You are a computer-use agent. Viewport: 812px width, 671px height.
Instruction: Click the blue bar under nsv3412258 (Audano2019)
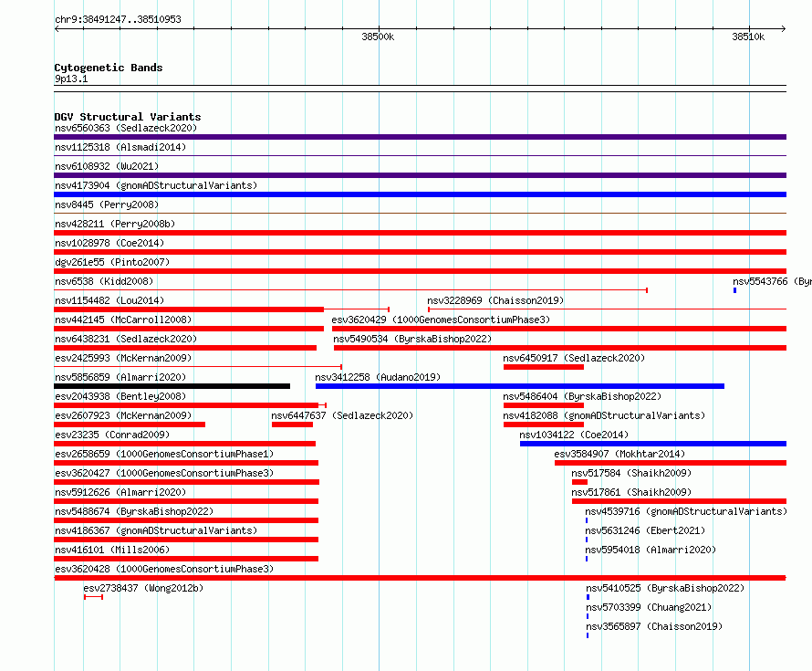pos(520,386)
